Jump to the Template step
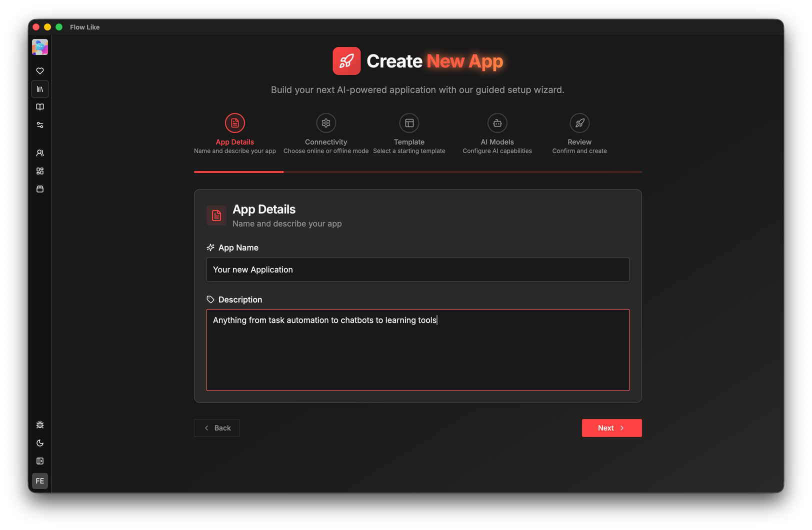This screenshot has height=530, width=812. pyautogui.click(x=409, y=123)
